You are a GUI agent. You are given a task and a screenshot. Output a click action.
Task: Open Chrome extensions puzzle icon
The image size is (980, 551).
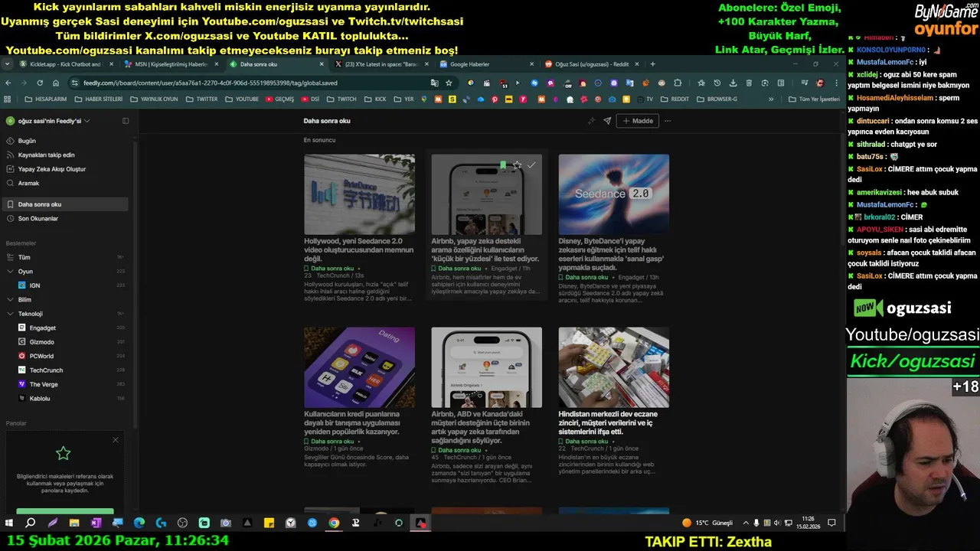(678, 83)
